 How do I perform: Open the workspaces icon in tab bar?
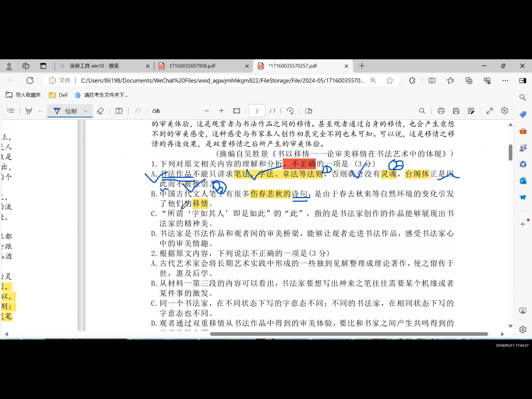26,66
